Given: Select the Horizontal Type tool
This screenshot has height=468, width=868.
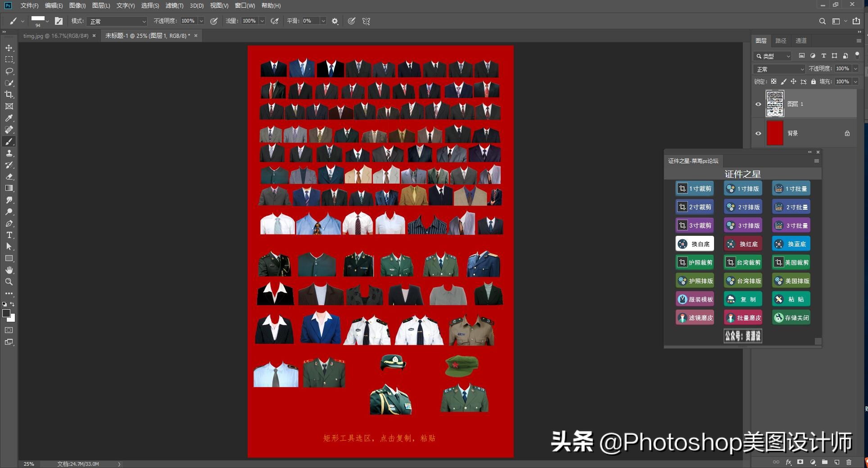Looking at the screenshot, I should (x=9, y=235).
